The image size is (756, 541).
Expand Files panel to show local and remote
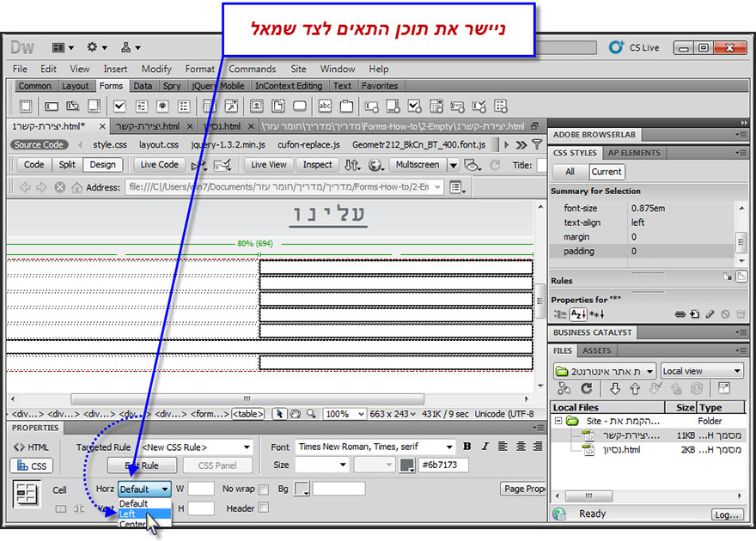pos(724,388)
